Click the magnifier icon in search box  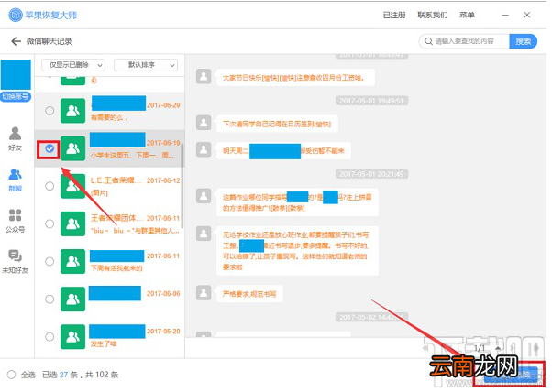tap(428, 41)
